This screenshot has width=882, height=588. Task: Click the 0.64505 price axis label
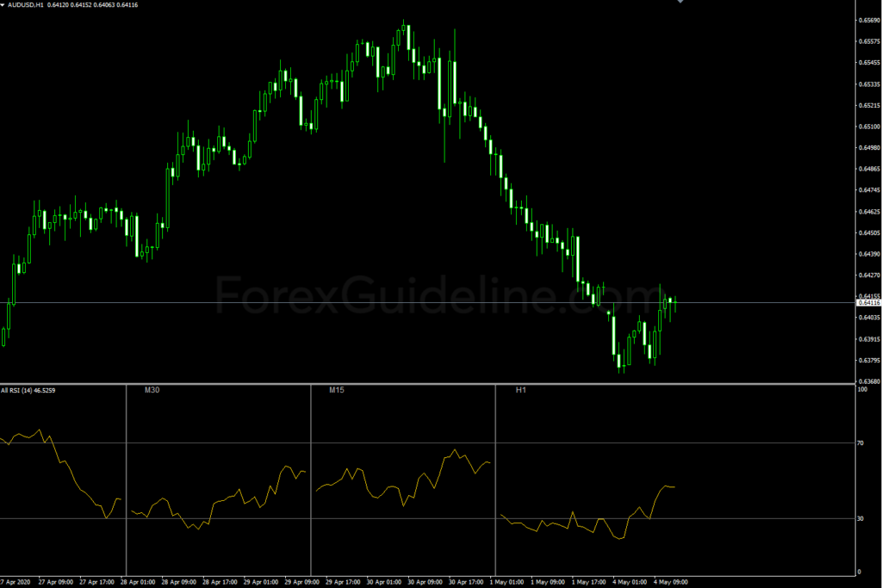pos(869,232)
